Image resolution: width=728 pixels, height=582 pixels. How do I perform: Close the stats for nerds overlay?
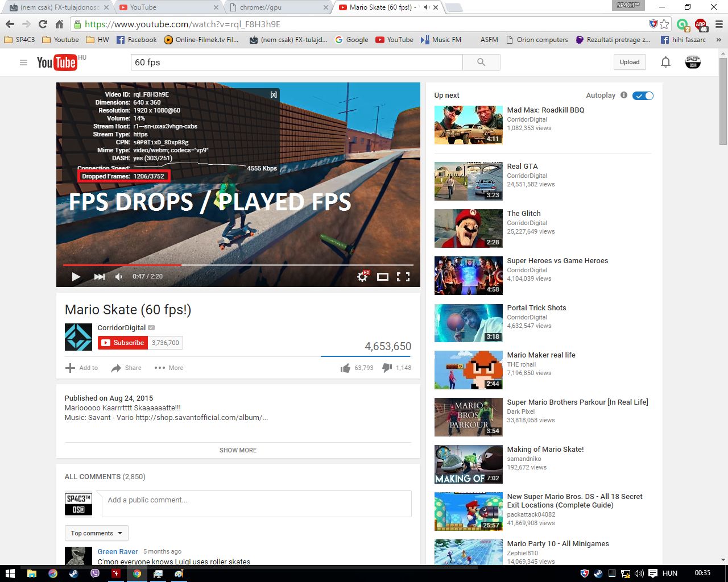pos(274,95)
